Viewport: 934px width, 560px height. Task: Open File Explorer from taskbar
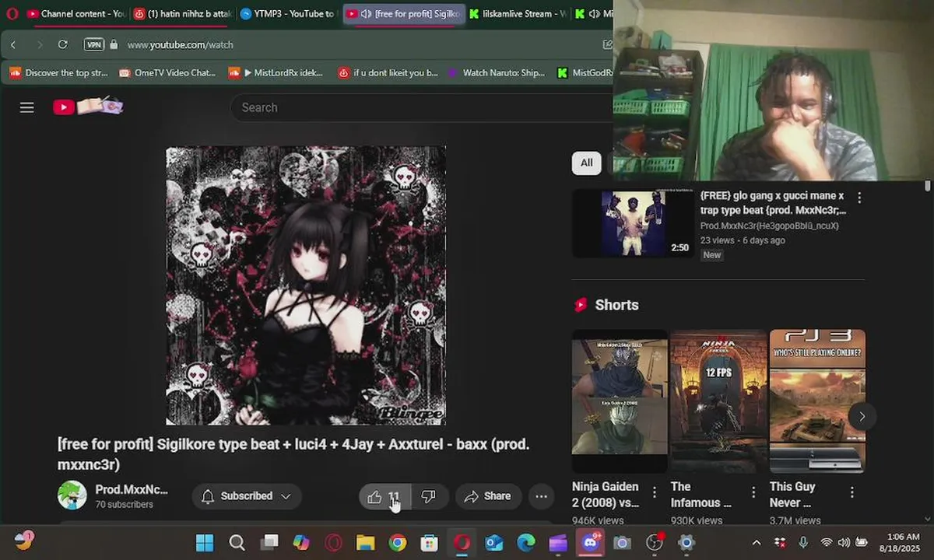tap(365, 543)
